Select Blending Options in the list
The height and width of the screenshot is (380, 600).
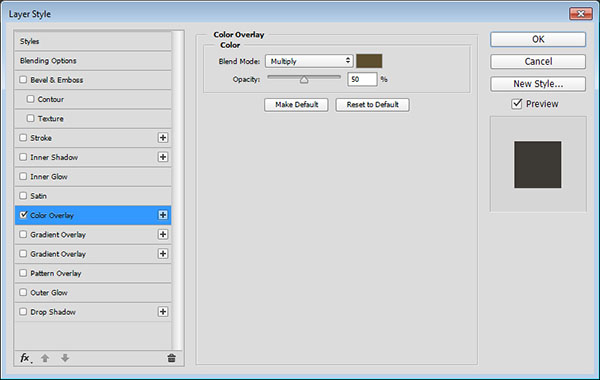[93, 60]
